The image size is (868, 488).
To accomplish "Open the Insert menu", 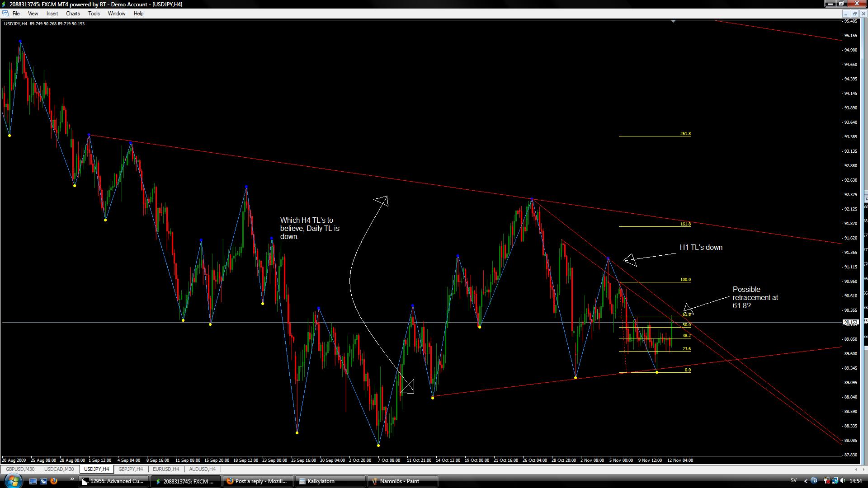I will click(x=52, y=14).
